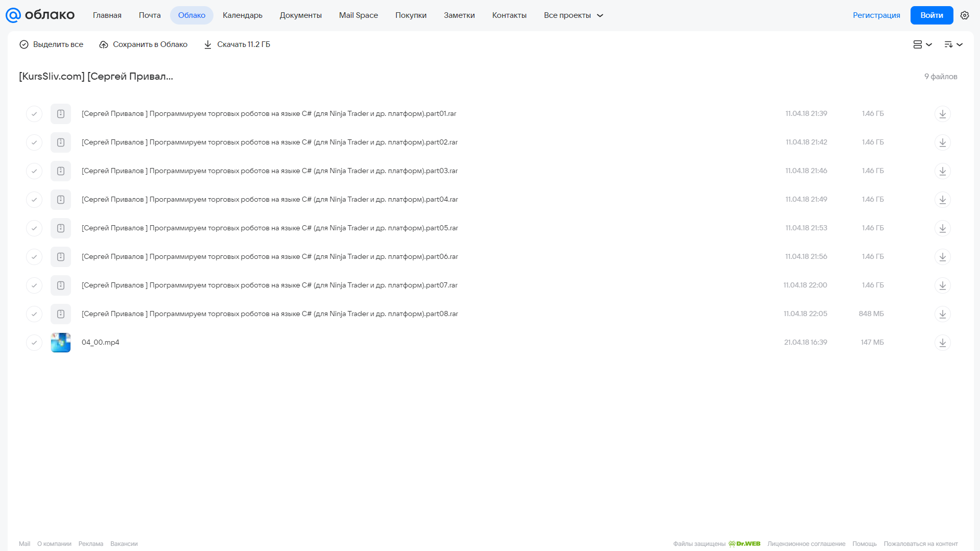Click the archive icon for part06.rar

point(61,257)
